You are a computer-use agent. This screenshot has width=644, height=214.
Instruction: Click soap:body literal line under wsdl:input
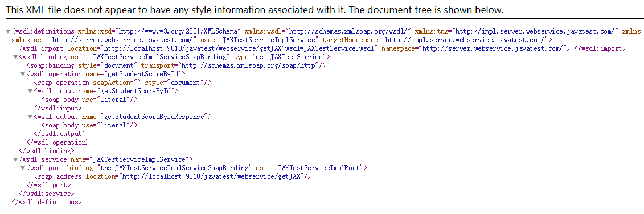(x=89, y=100)
